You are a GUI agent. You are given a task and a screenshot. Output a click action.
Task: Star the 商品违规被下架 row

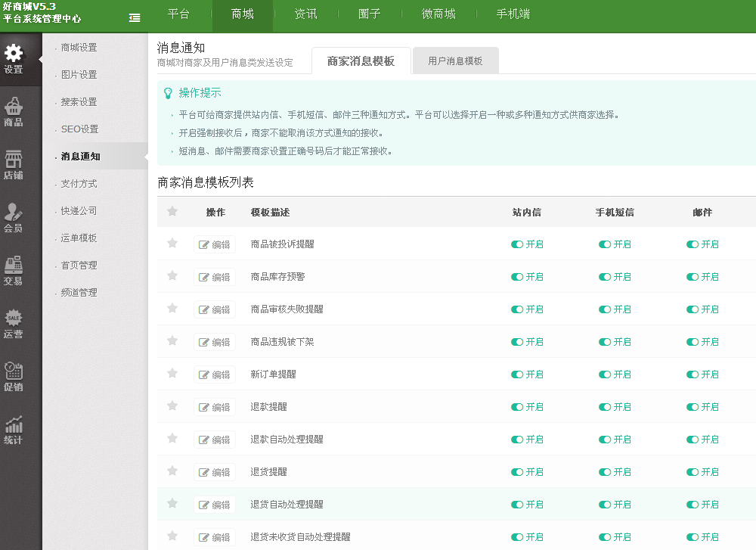pyautogui.click(x=172, y=340)
